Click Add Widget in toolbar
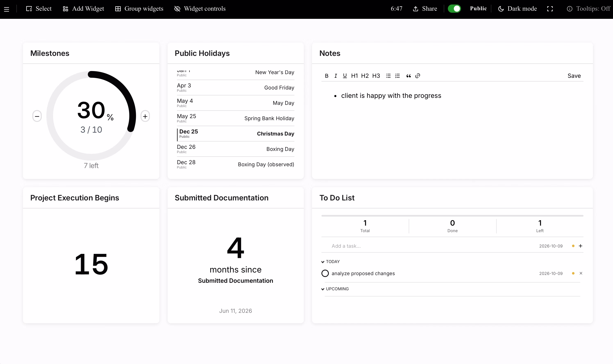 click(x=83, y=9)
